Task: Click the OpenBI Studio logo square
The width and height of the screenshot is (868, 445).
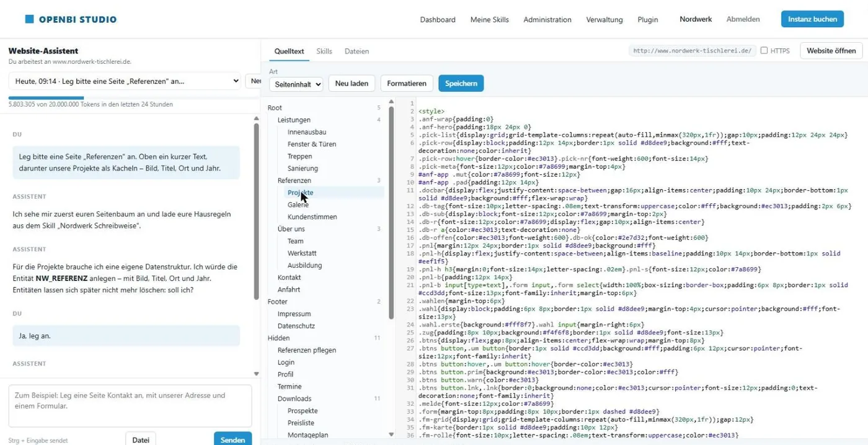Action: pos(29,19)
